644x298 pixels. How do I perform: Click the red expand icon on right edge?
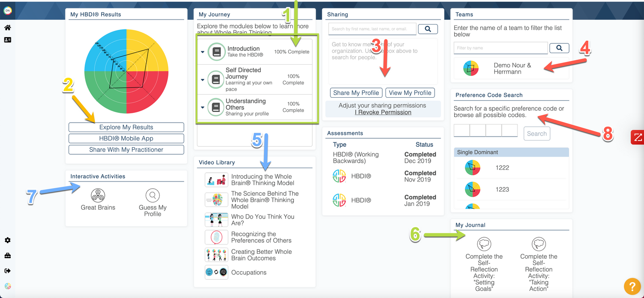pyautogui.click(x=638, y=137)
